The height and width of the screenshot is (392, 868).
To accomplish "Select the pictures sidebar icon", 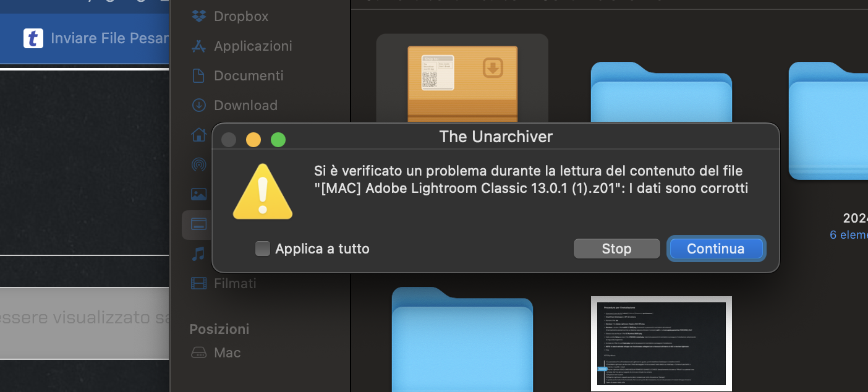I will pos(198,194).
